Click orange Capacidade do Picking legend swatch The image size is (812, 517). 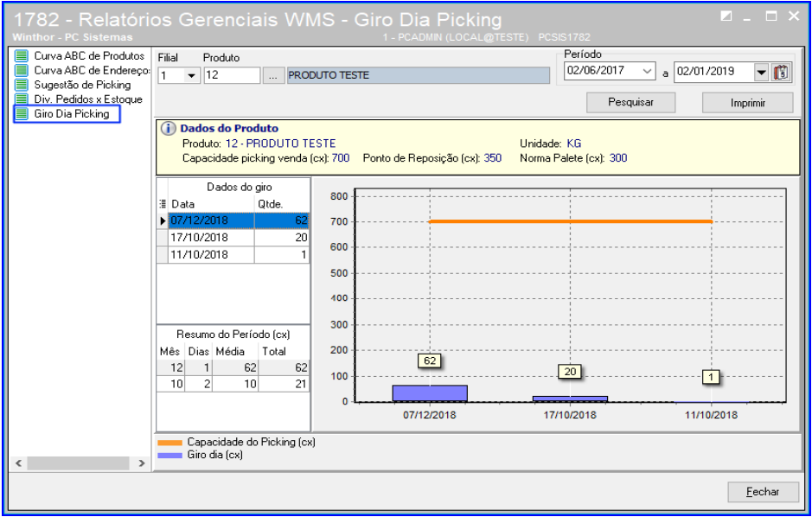click(x=169, y=443)
